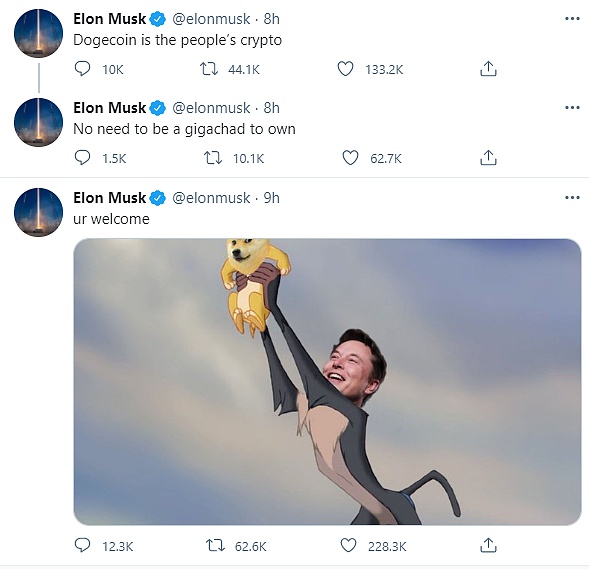The height and width of the screenshot is (569, 589).
Task: Share the Dogecoin people's crypto tweet
Action: 488,69
